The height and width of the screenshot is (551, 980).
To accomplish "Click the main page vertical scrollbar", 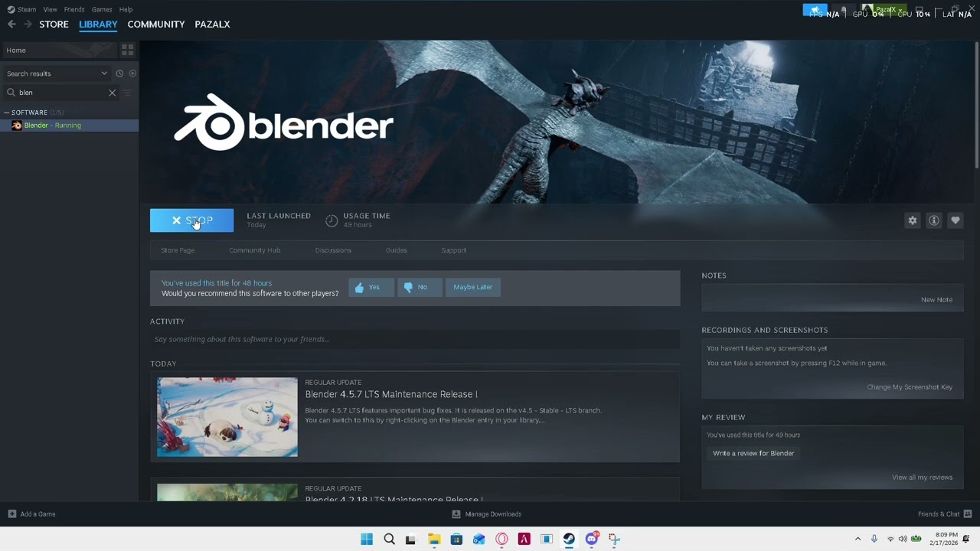I will coord(977,105).
